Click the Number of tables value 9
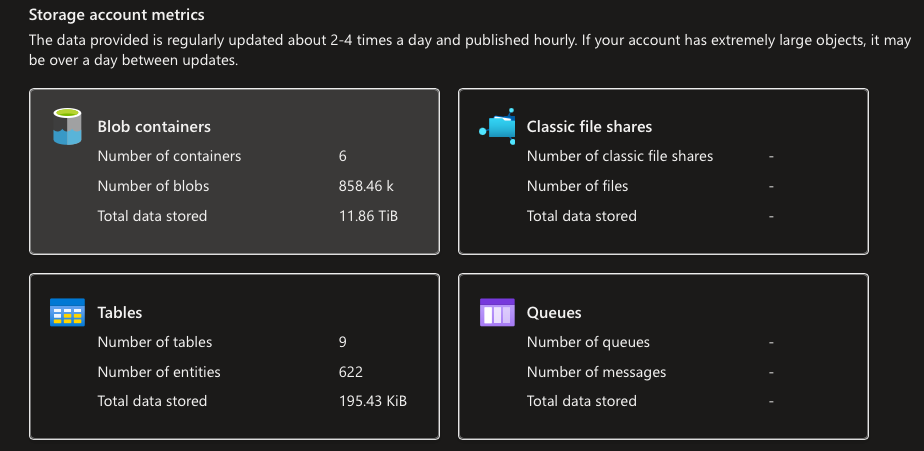 pos(342,342)
